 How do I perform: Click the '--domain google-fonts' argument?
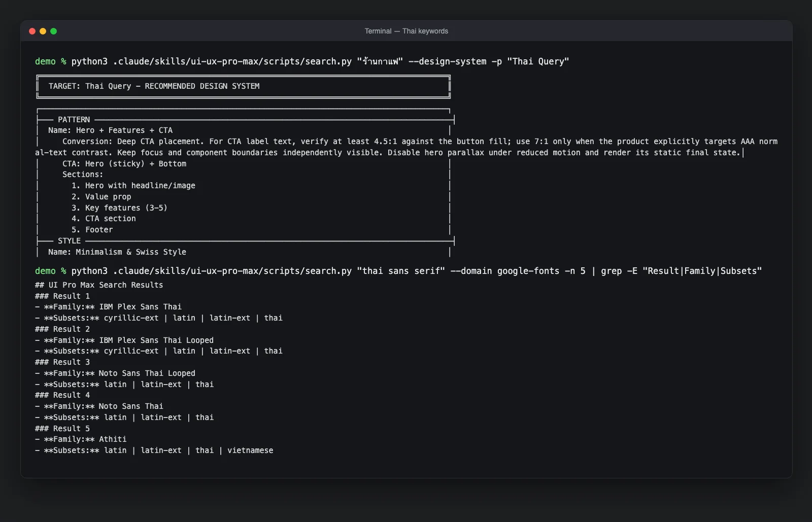505,271
